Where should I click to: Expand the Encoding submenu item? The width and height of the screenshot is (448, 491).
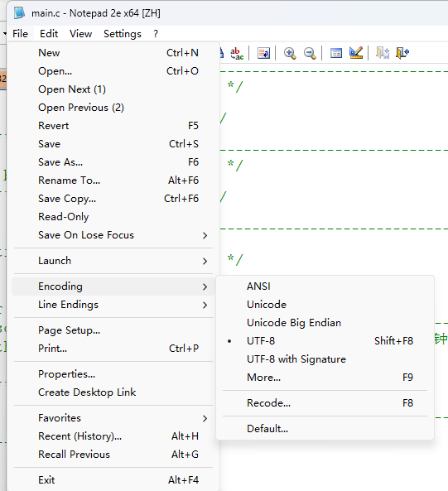point(113,286)
